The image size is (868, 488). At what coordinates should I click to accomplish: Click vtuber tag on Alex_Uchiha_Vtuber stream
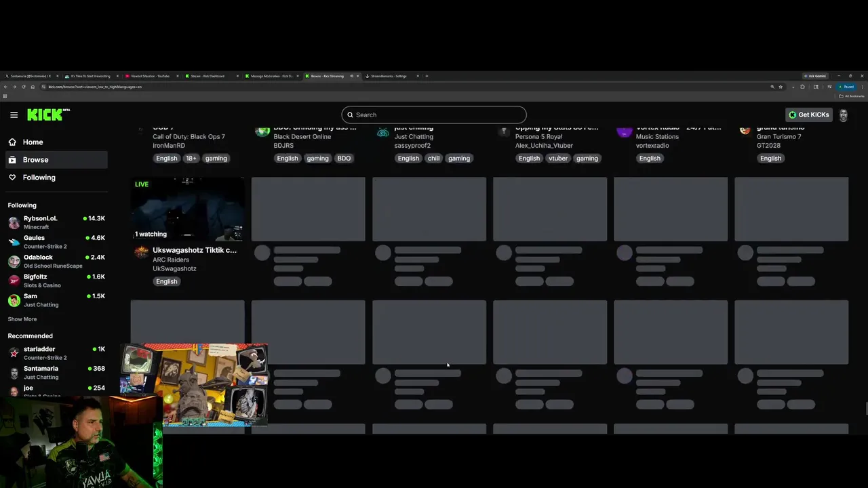coord(558,159)
